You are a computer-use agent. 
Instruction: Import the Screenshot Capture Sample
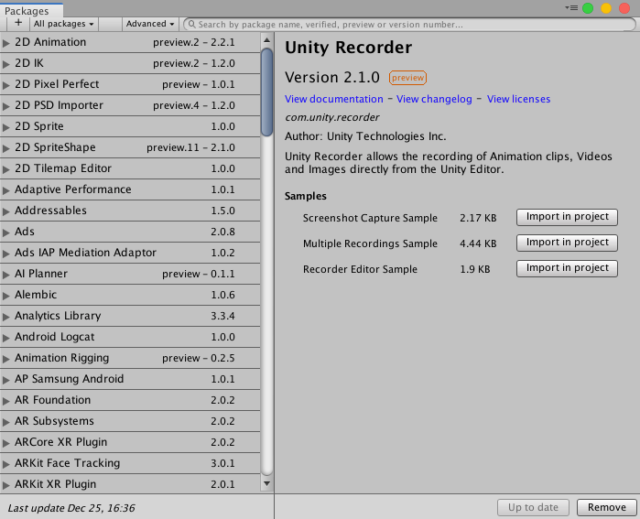[567, 217]
